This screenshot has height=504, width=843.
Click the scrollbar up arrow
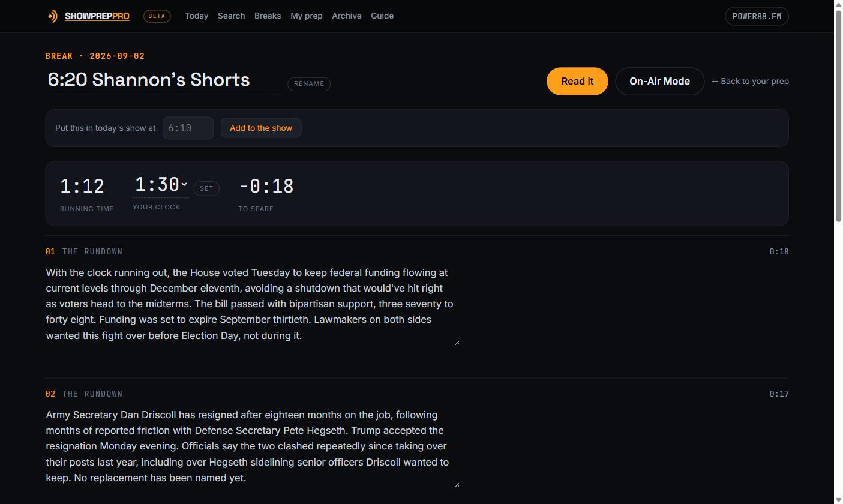[838, 4]
